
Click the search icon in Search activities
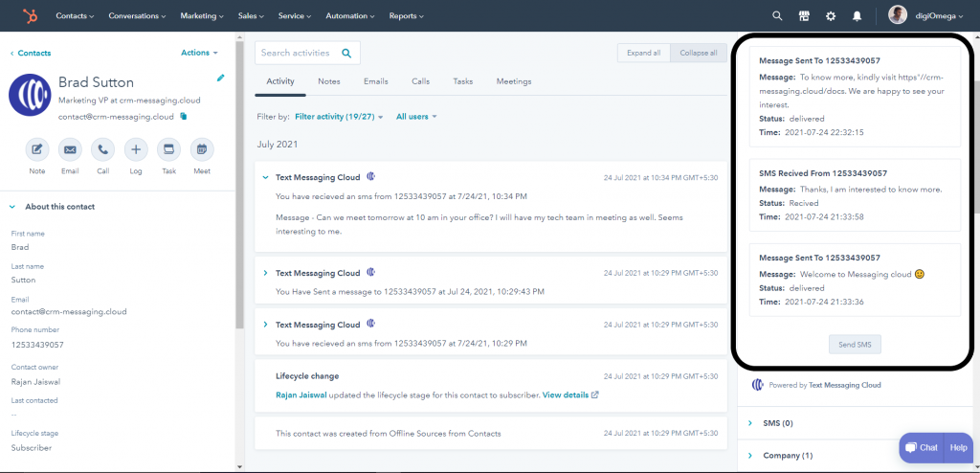tap(346, 54)
